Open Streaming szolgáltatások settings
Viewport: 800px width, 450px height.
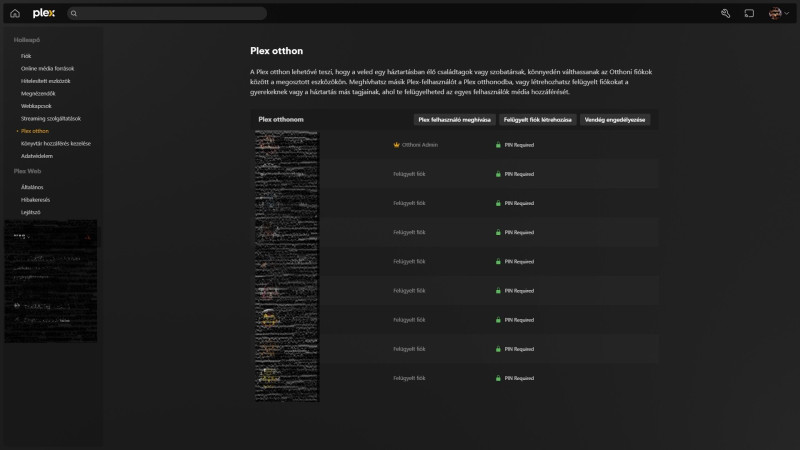(51, 118)
